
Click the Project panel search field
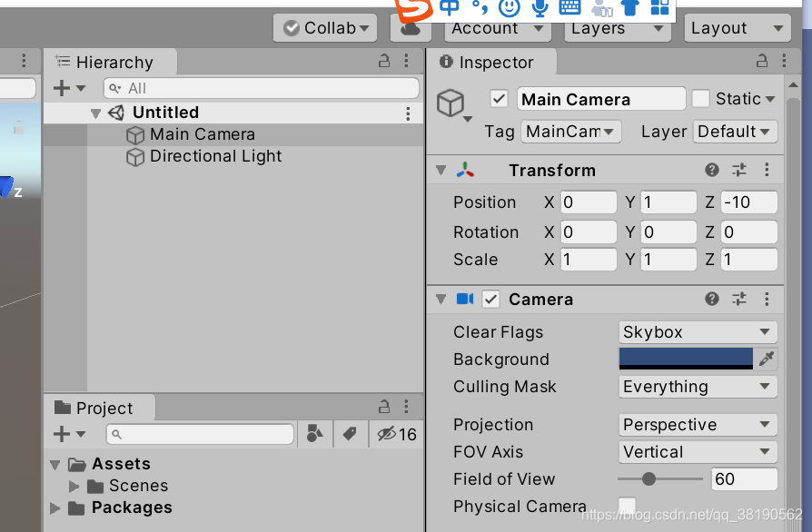point(200,434)
